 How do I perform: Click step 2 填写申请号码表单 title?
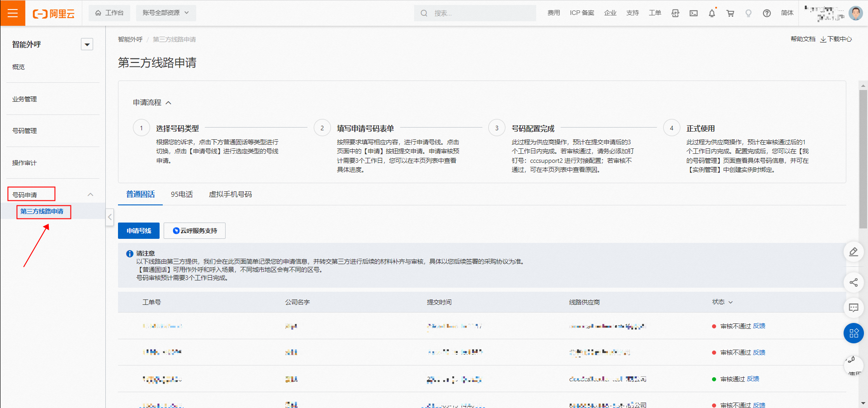tap(365, 128)
